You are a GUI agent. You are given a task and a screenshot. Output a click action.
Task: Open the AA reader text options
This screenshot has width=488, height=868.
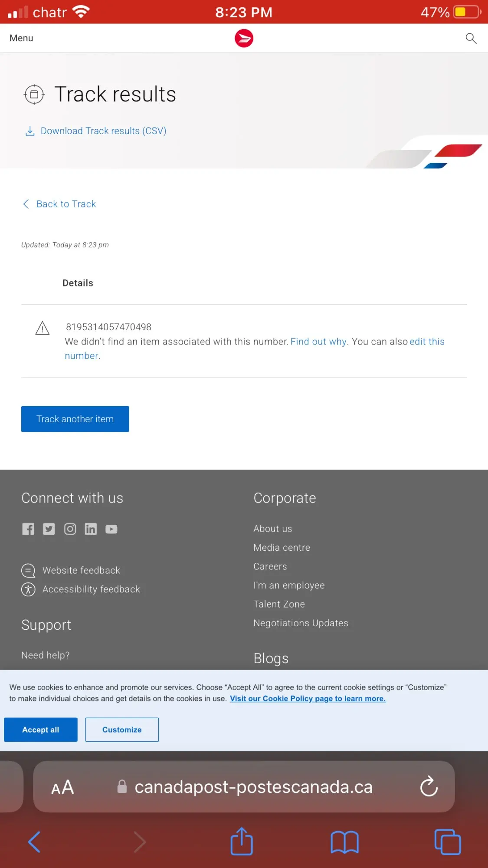pos(62,787)
